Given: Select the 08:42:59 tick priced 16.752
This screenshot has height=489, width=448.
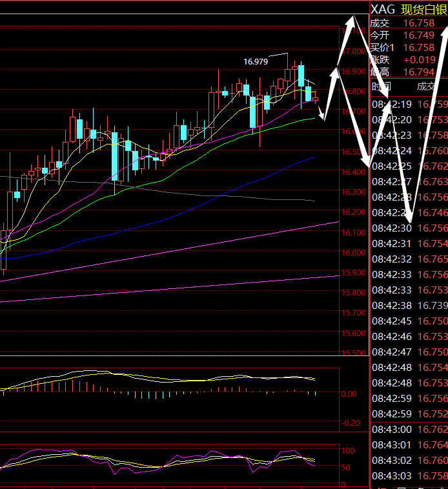Looking at the screenshot, I should point(409,414).
